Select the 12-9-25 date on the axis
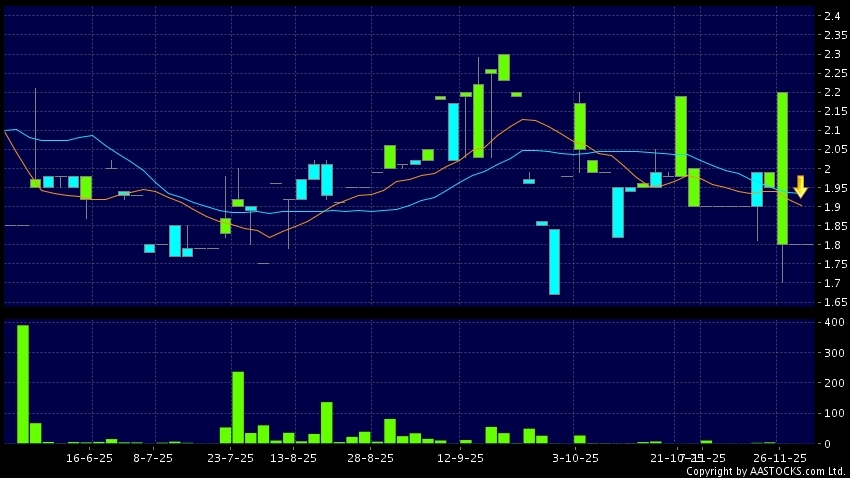Screen dimensions: 850x478 [x=460, y=457]
